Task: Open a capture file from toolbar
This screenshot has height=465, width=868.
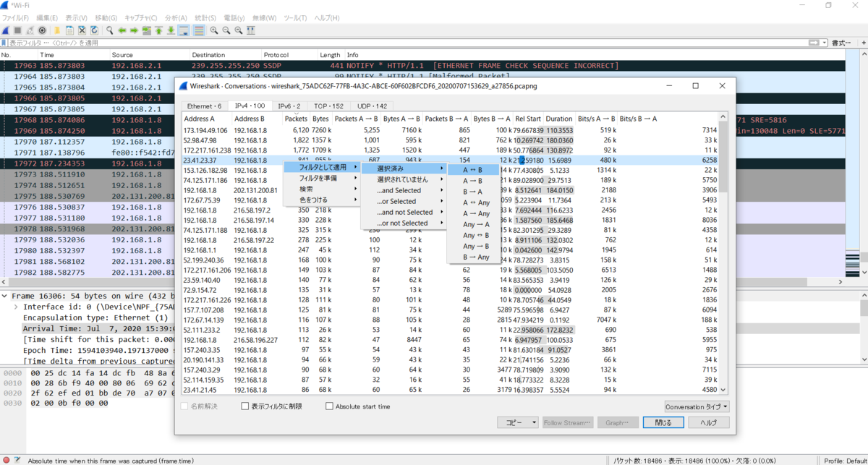Action: [x=57, y=30]
